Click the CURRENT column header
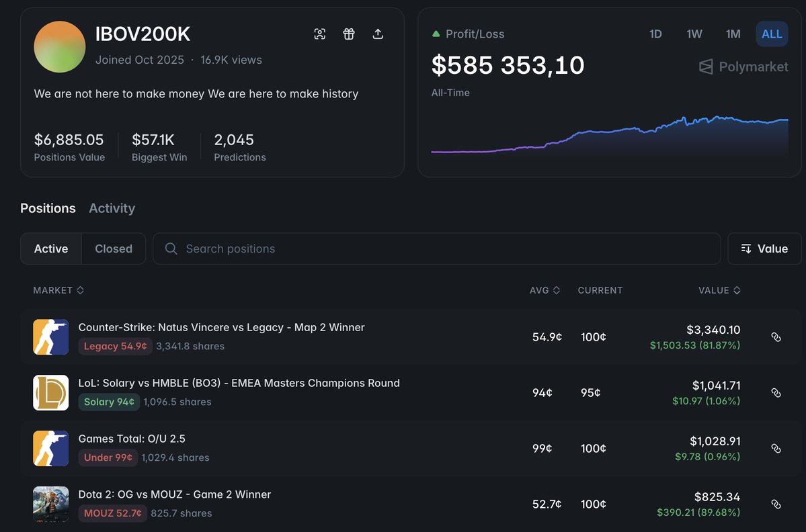This screenshot has width=806, height=532. pos(600,290)
